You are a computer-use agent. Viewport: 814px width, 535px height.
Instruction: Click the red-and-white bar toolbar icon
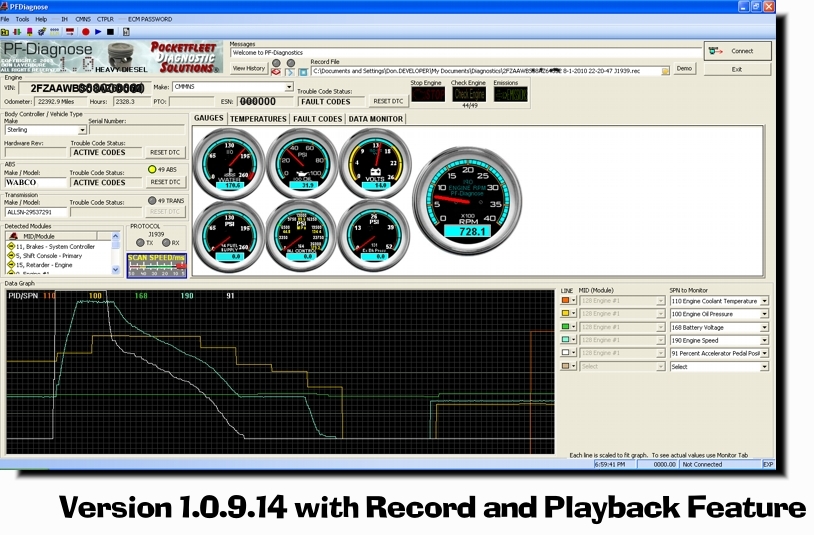tap(70, 32)
